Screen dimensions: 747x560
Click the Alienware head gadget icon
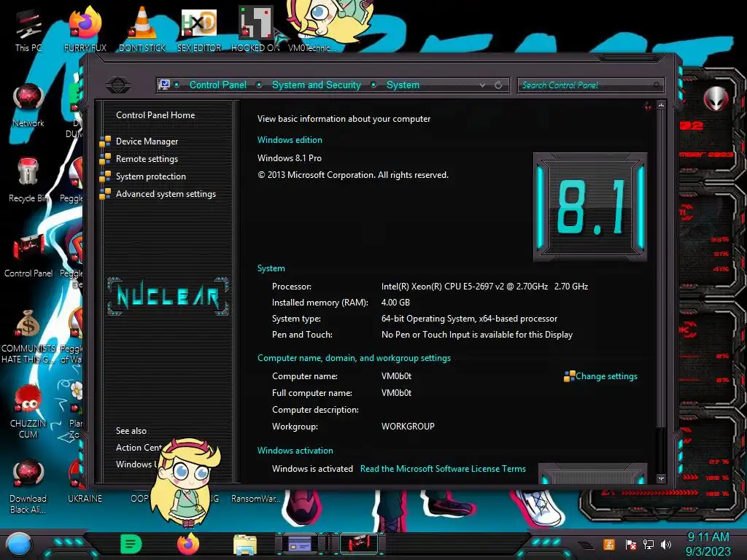tap(716, 98)
